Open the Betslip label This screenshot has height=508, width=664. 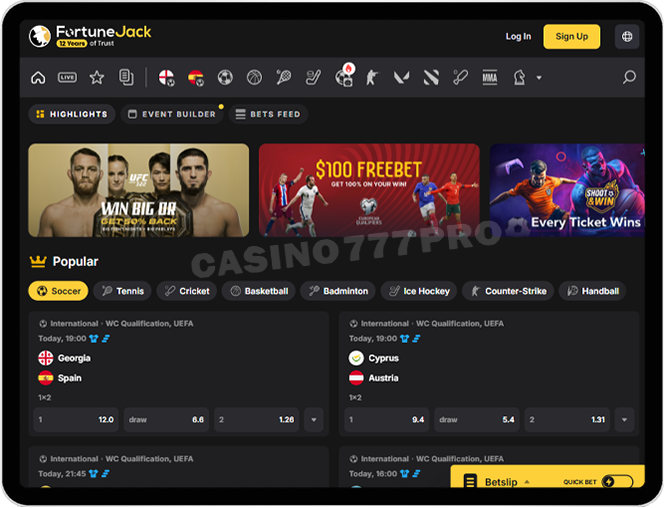point(501,482)
